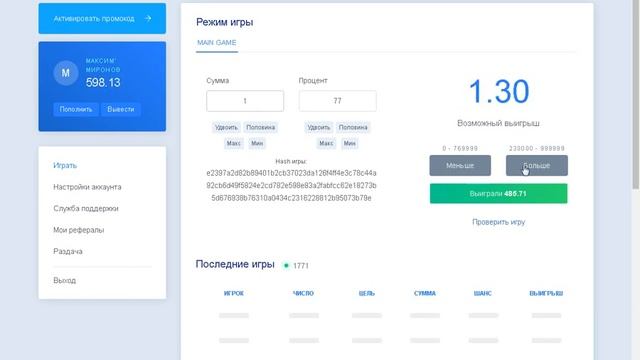Click the ИГРОК column header
Image resolution: width=640 pixels, height=360 pixels.
234,293
